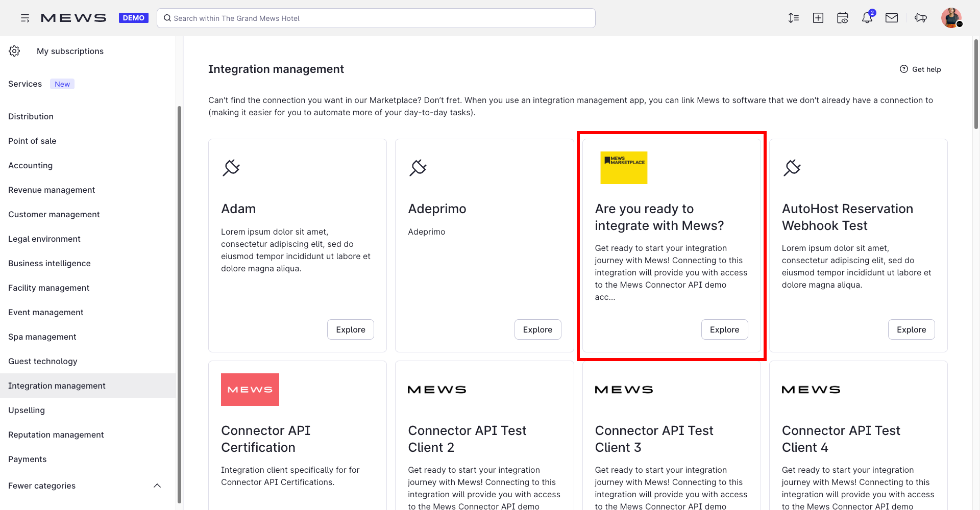Explore the Adeprimo integration
This screenshot has width=980, height=510.
537,329
